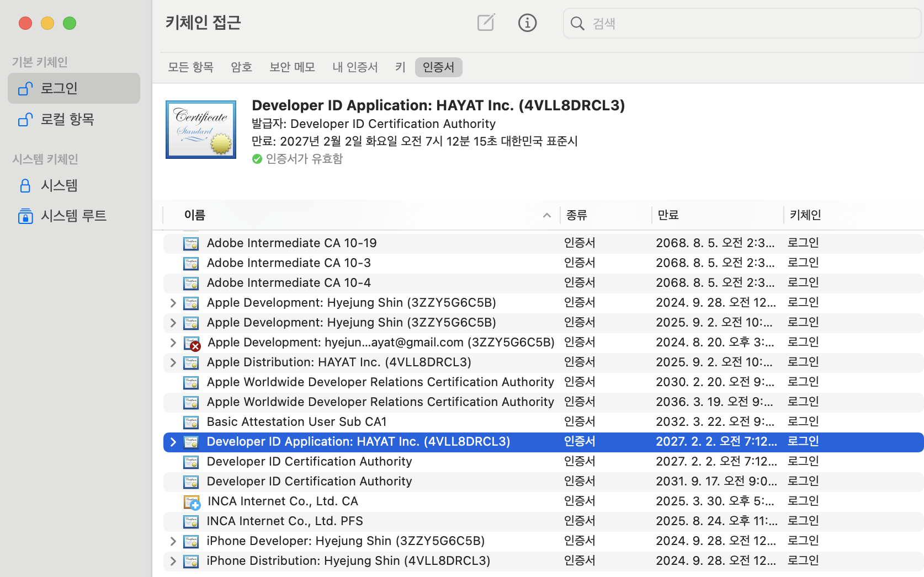Screen dimensions: 924x577
Task: Switch to the 모든 항목 tab
Action: [190, 67]
